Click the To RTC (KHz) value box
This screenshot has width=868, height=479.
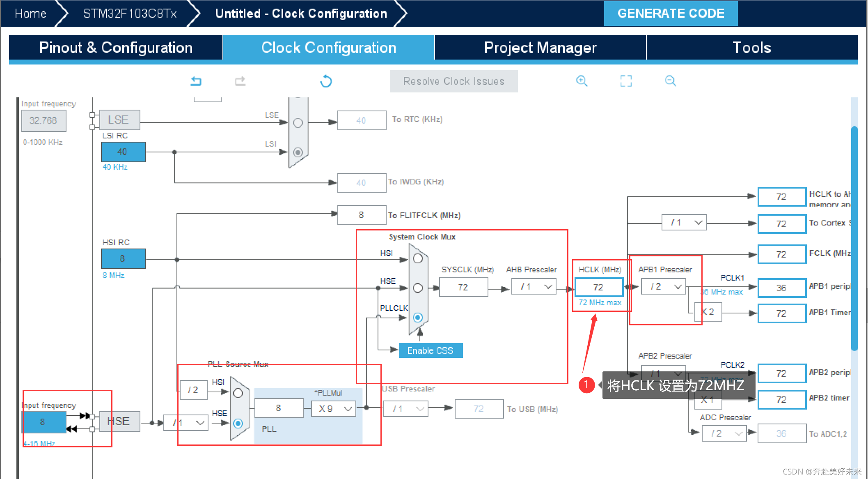[362, 120]
